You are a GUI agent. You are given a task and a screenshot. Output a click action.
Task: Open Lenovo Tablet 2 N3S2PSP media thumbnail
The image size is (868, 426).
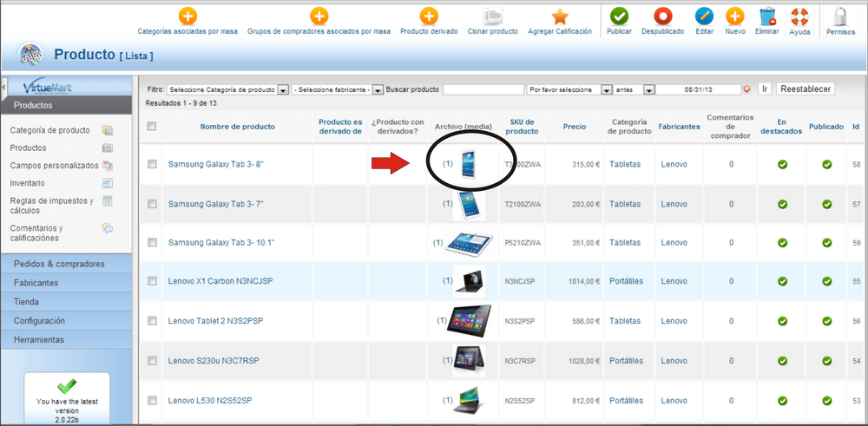470,321
